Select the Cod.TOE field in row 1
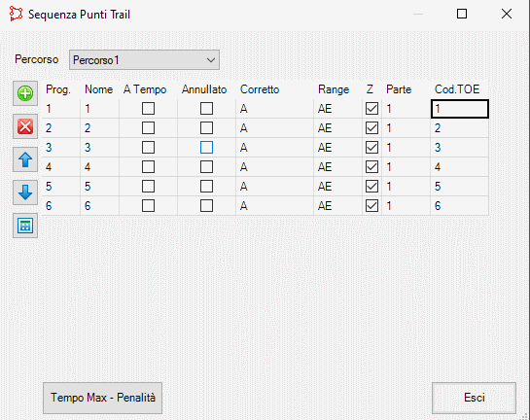 click(x=460, y=109)
